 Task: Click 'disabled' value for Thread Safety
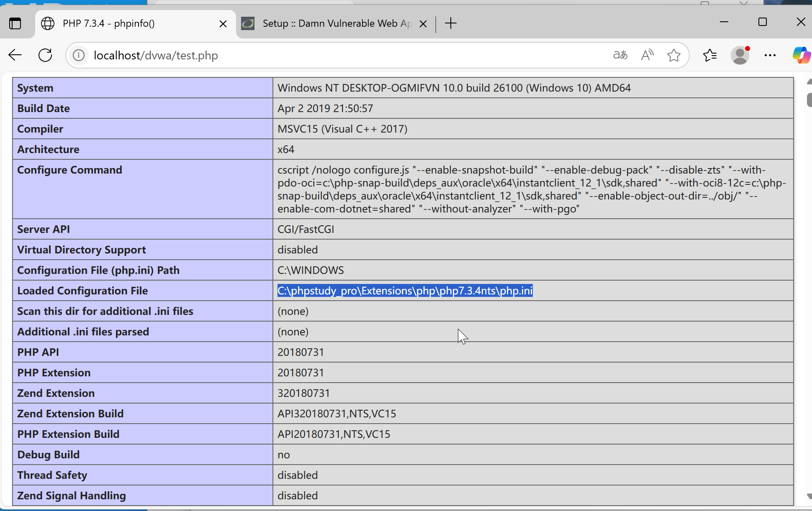(298, 475)
